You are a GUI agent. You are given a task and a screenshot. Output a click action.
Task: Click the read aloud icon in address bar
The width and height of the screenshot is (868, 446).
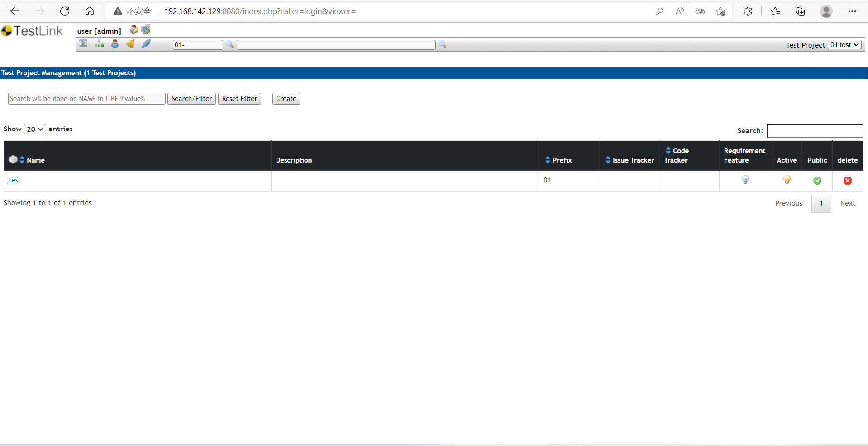(680, 11)
